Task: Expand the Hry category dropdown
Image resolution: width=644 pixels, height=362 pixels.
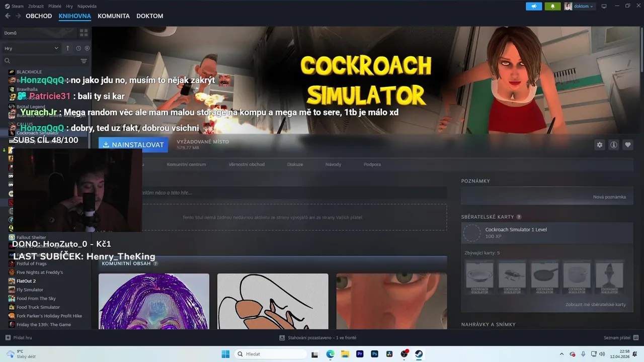Action: click(x=31, y=48)
